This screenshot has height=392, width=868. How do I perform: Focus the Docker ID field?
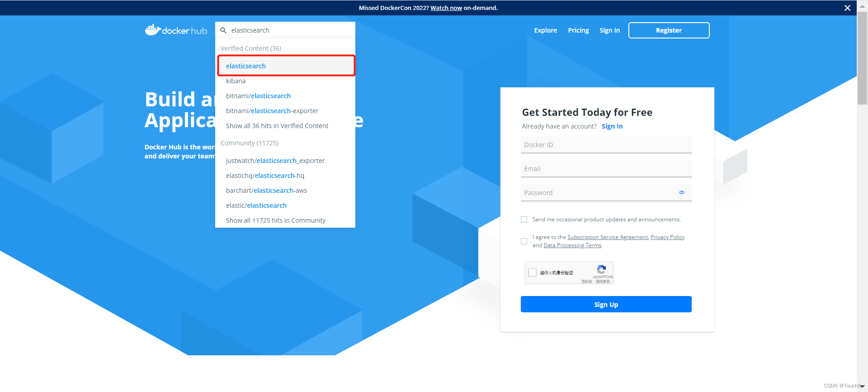pos(606,145)
